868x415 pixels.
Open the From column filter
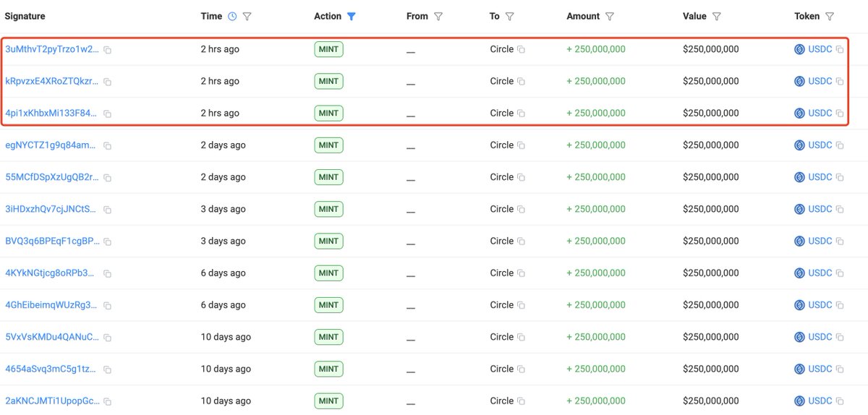coord(438,16)
